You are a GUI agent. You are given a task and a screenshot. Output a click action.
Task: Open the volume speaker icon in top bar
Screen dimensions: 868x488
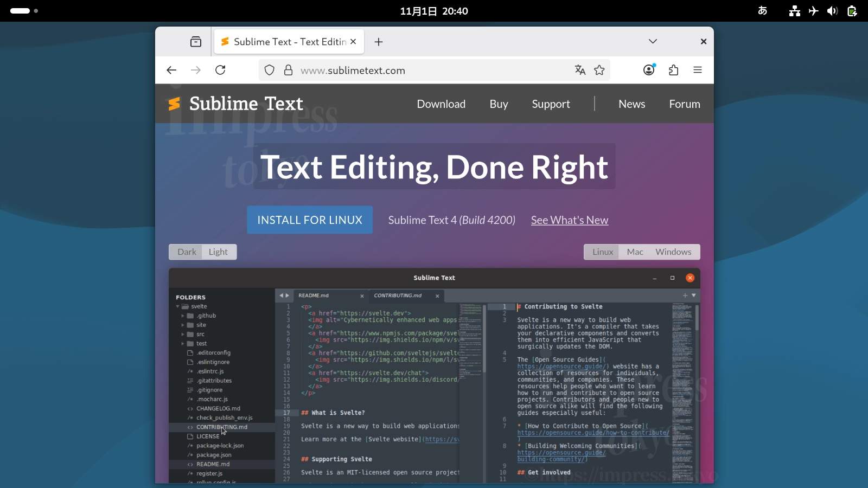[833, 11]
